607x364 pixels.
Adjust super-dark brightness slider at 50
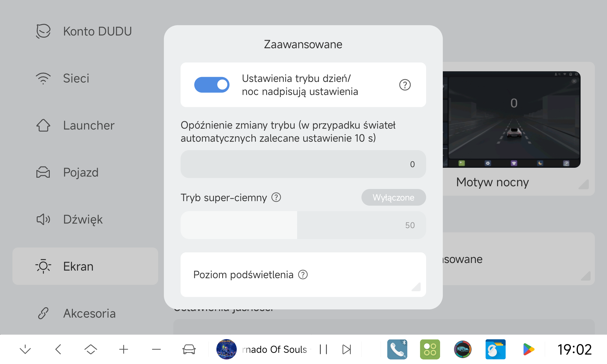303,225
